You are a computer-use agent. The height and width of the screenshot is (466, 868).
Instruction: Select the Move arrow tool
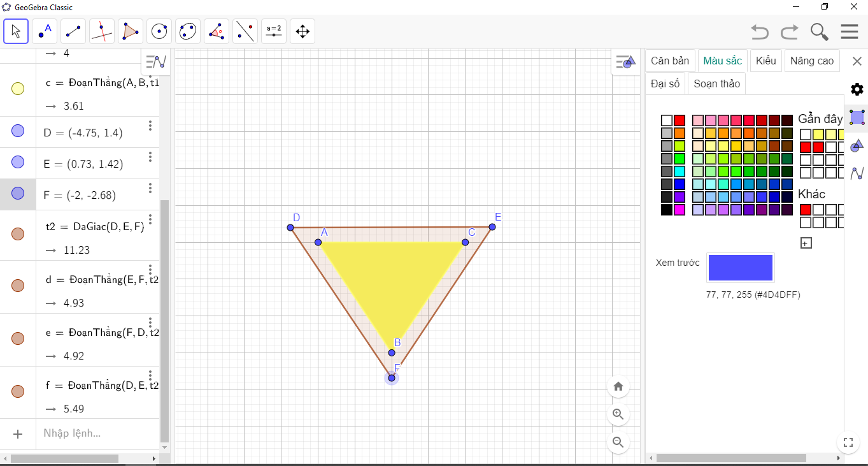click(x=16, y=31)
